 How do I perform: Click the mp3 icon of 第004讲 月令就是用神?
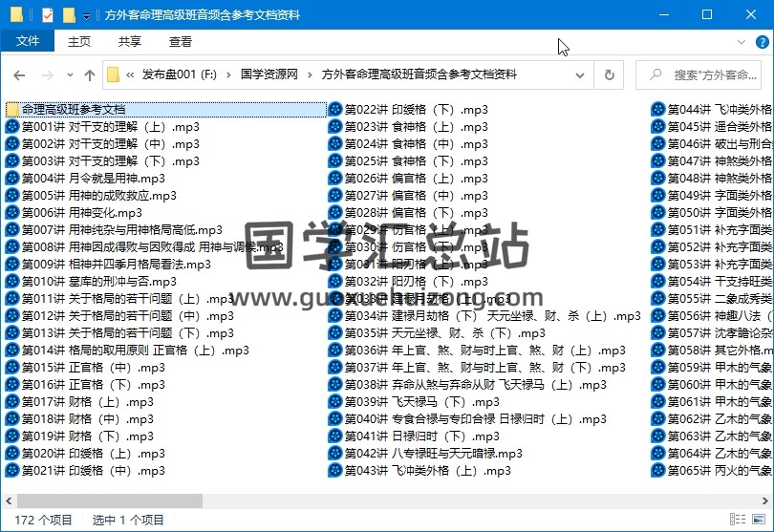coord(12,179)
